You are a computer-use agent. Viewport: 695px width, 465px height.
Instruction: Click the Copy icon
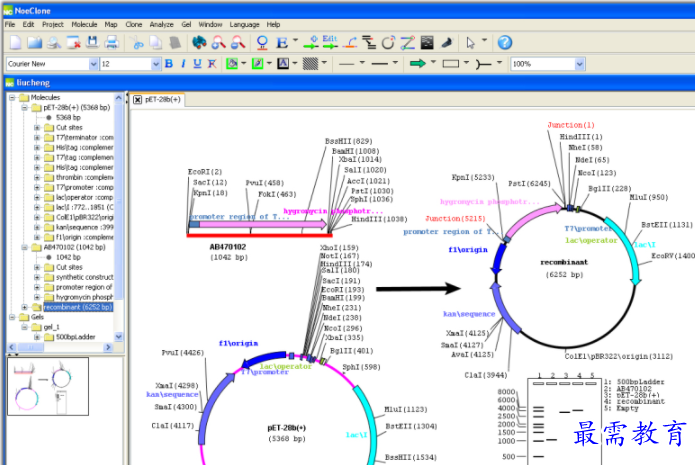pyautogui.click(x=156, y=43)
